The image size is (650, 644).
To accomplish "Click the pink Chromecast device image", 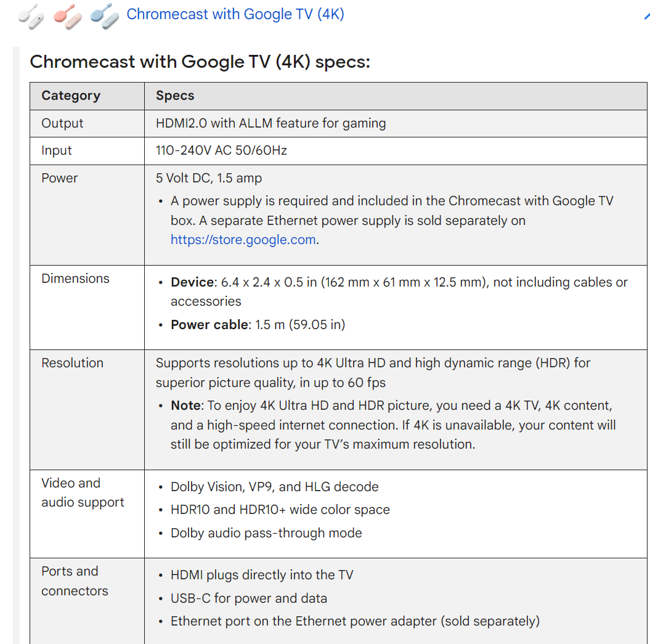I will pos(67,14).
